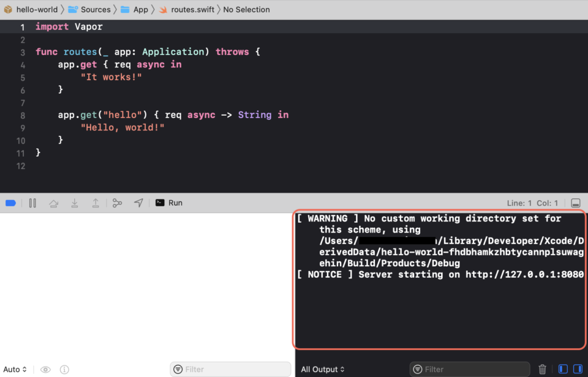The image size is (588, 377).
Task: Click the Quick Look eye icon
Action: click(x=45, y=369)
